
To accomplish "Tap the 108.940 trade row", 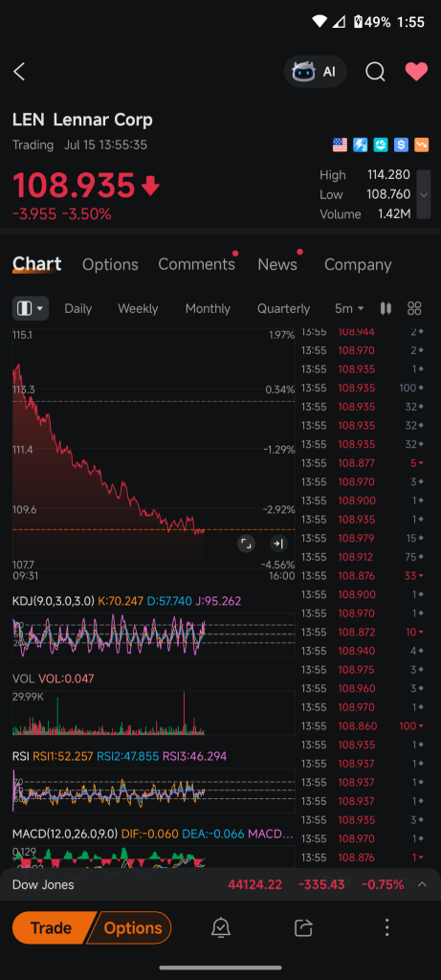I will point(363,651).
